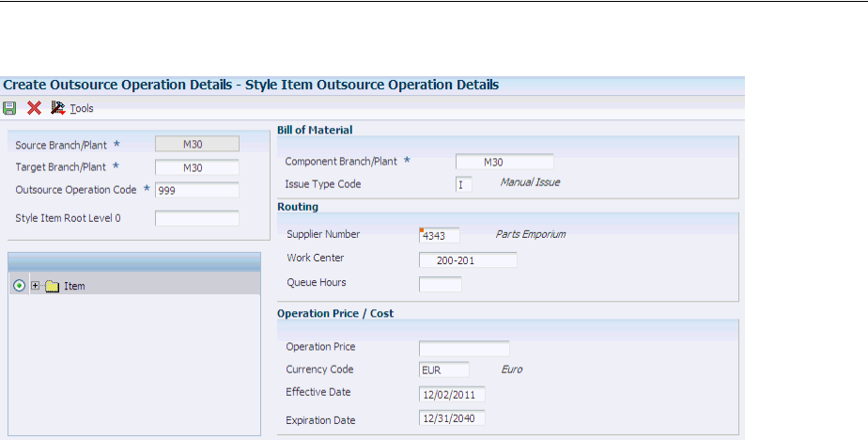Click the 'Supplier Number' label

[323, 234]
